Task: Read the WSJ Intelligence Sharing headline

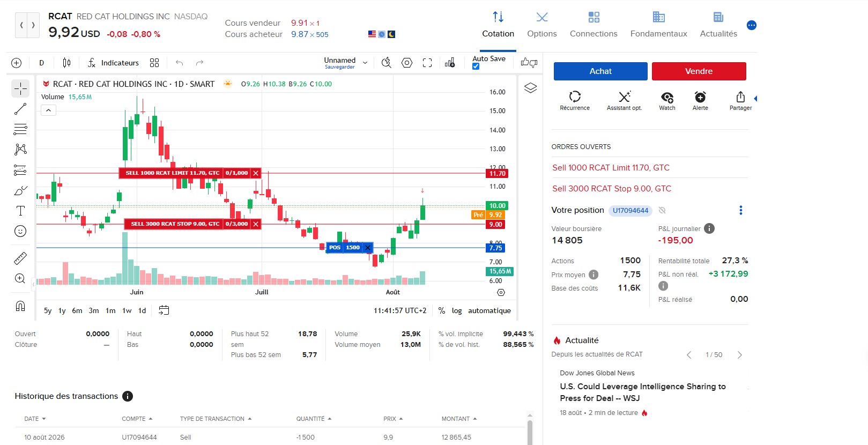Action: tap(643, 392)
